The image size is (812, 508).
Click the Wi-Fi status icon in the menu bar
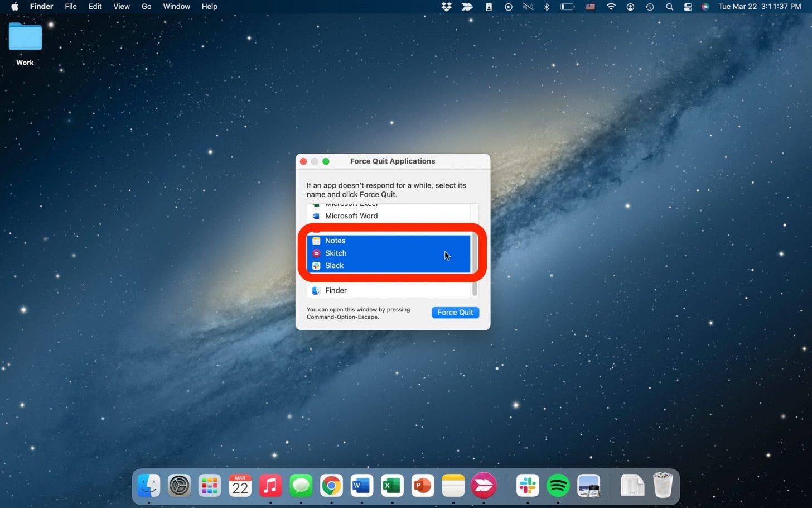coord(611,7)
